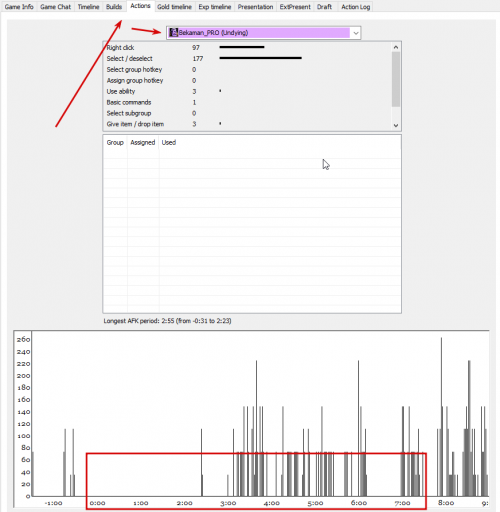The image size is (500, 512).
Task: Select the Select / deselect row
Action: (247, 59)
